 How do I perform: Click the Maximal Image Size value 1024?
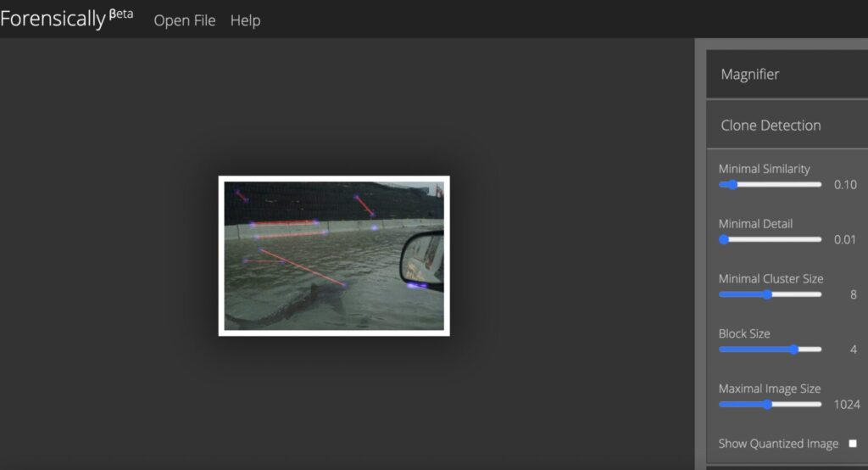pos(847,404)
